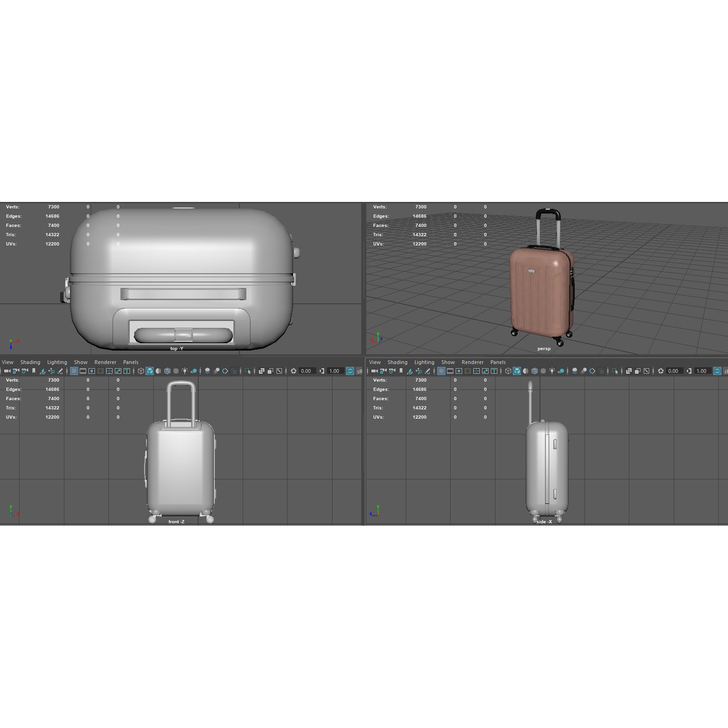Toggle the Grid display in front -Z panel

(74, 371)
